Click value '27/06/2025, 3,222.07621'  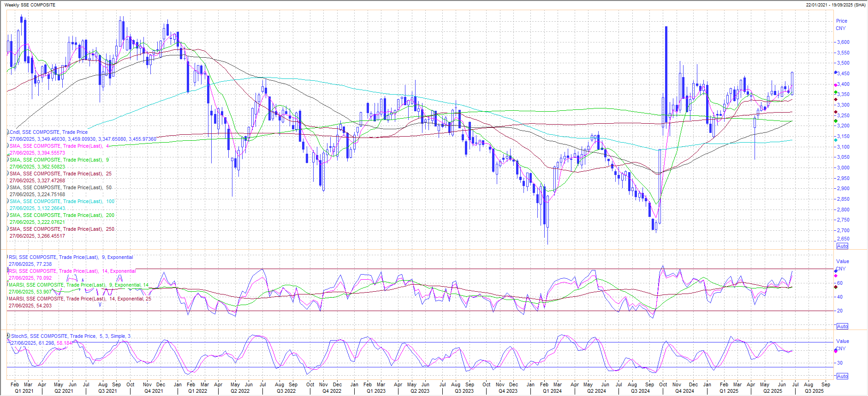pyautogui.click(x=37, y=222)
